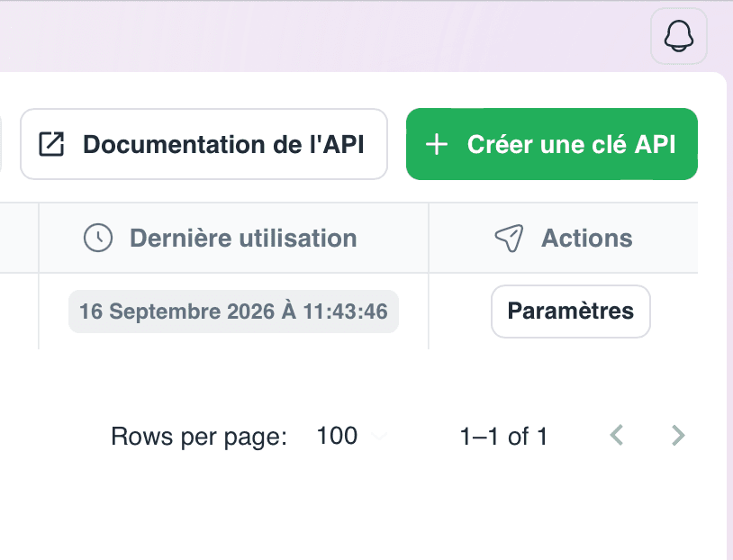Click the 1–1 of 1 pagination text

[503, 436]
